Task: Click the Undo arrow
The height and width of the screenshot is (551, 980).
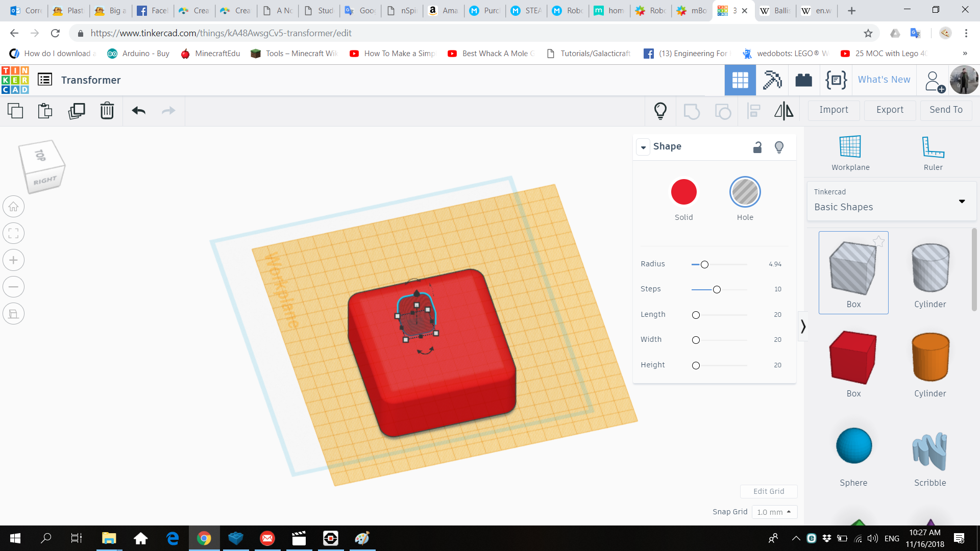Action: (x=138, y=111)
